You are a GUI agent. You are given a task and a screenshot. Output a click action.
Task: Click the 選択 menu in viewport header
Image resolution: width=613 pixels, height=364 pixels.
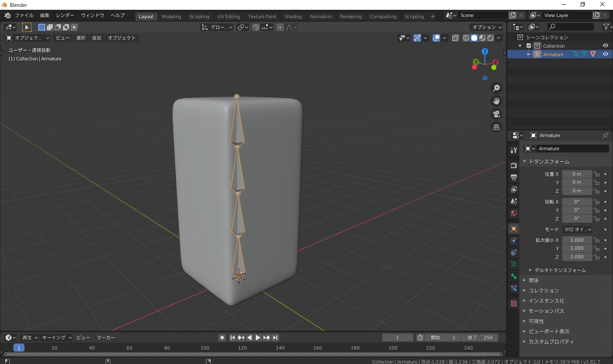(x=81, y=38)
